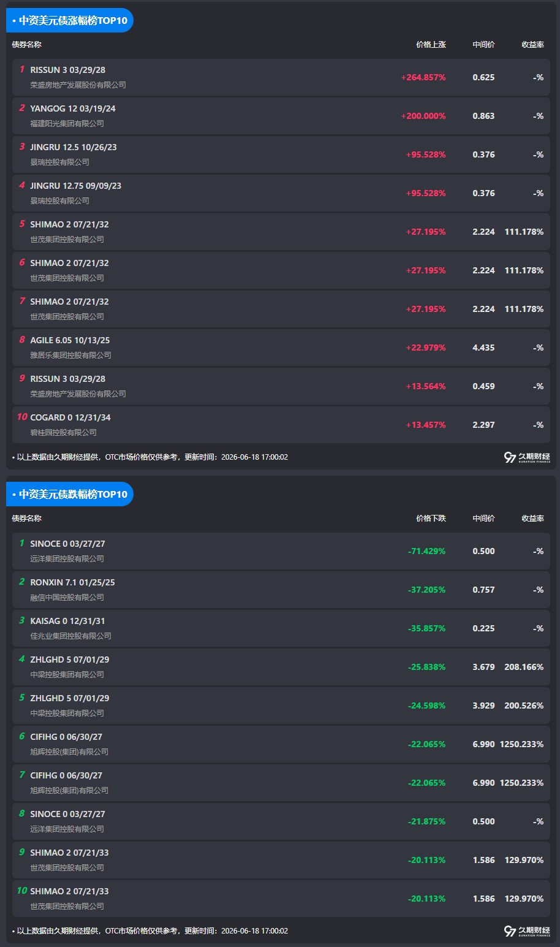Select the -24.598% value
Image resolution: width=560 pixels, height=947 pixels.
click(x=427, y=706)
